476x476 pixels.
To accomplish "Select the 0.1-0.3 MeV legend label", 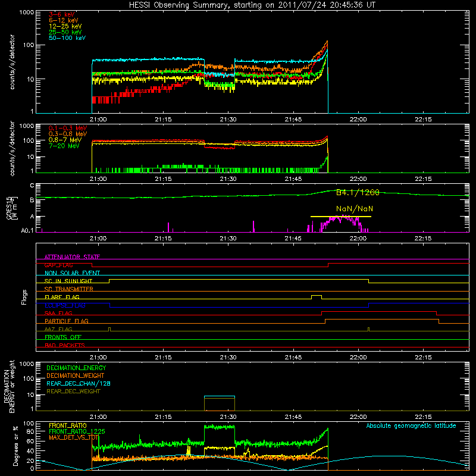I will [x=68, y=128].
